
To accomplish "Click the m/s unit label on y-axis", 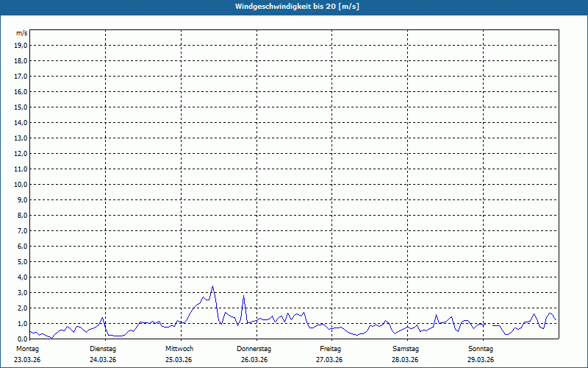I will click(22, 33).
